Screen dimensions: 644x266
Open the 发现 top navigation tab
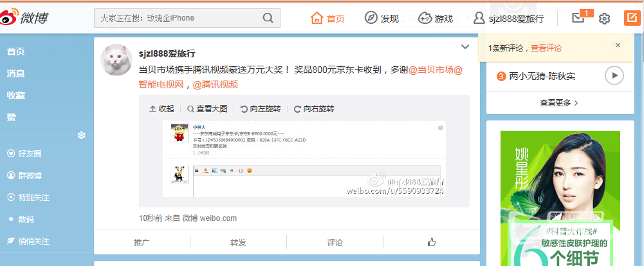[x=382, y=18]
